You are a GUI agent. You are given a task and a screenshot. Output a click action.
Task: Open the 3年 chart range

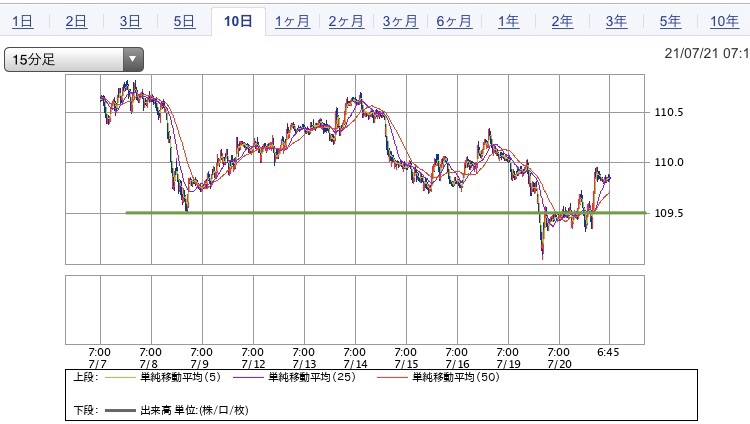[x=616, y=22]
